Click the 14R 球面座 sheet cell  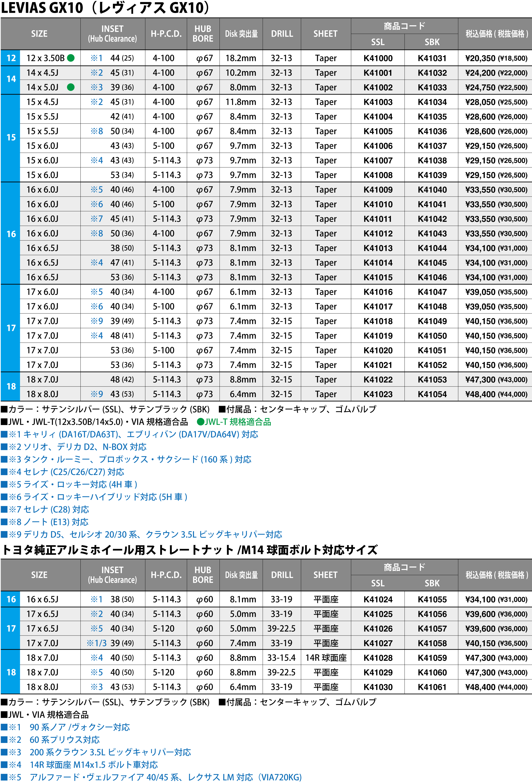(x=326, y=658)
